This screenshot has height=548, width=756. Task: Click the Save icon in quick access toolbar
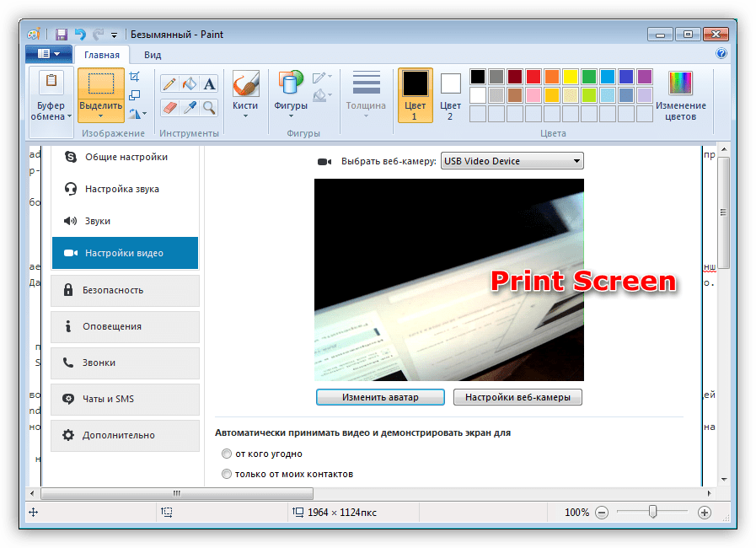61,35
